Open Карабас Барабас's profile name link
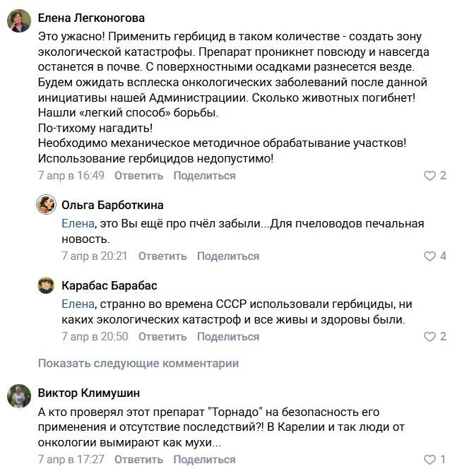The height and width of the screenshot is (476, 457). point(109,286)
